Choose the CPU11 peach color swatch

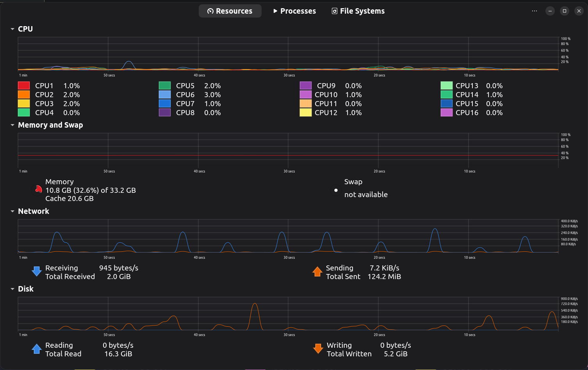click(x=306, y=103)
